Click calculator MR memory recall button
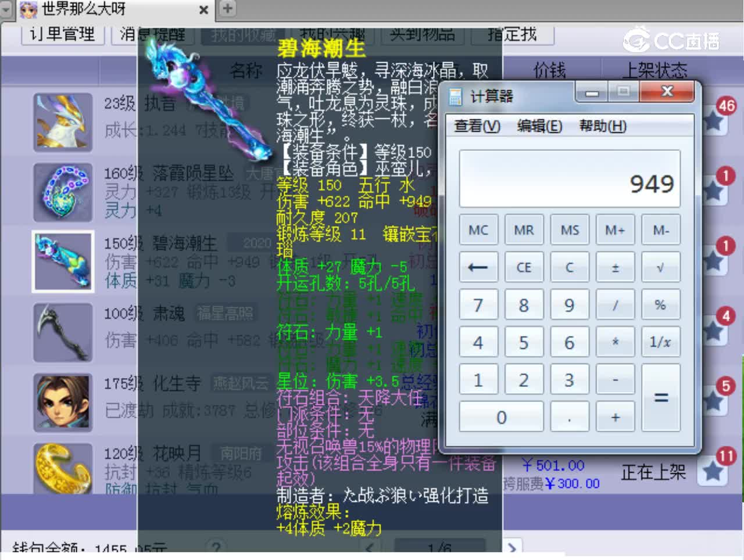744x560 pixels. [x=524, y=230]
